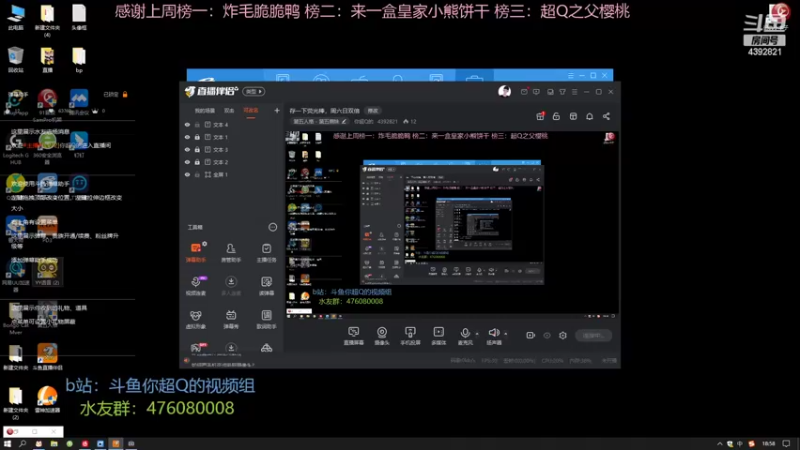The image size is (800, 450).
Task: Toggle the open padlock icon above the preview
Action: click(x=556, y=116)
